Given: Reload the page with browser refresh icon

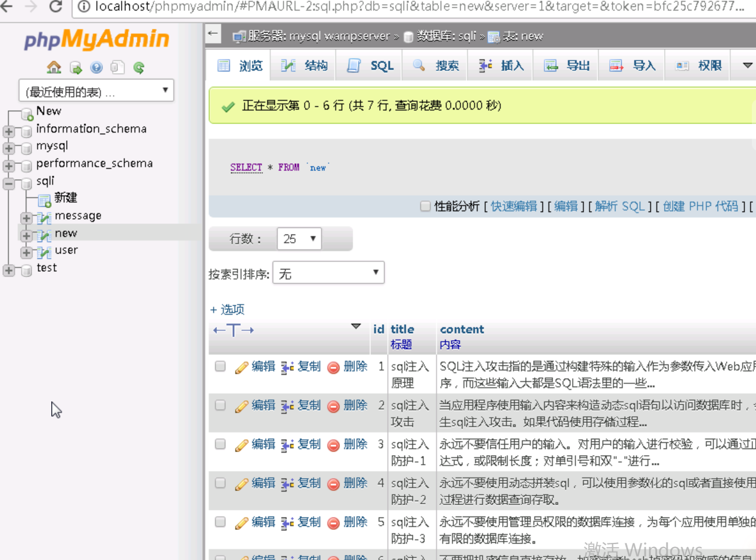Looking at the screenshot, I should [56, 6].
